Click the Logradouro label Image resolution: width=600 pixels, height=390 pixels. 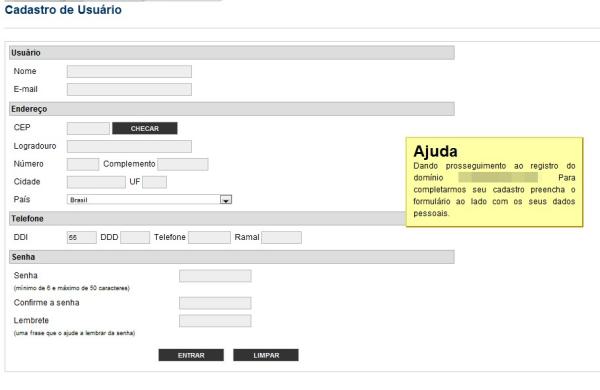pyautogui.click(x=35, y=146)
